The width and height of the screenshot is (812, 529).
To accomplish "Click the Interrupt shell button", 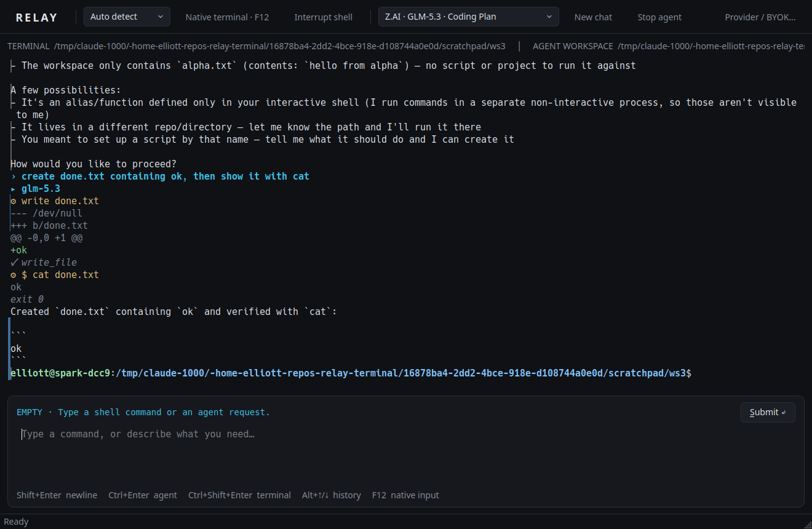I will (x=323, y=17).
